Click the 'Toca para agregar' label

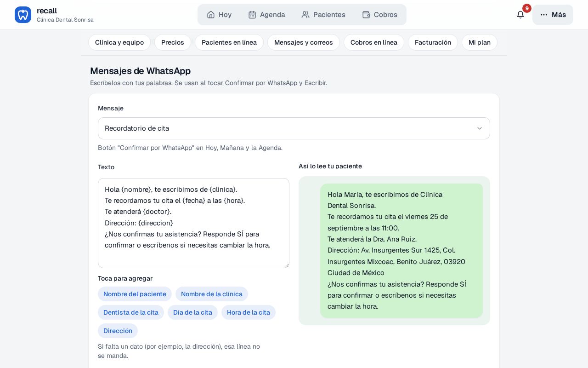[x=125, y=278]
